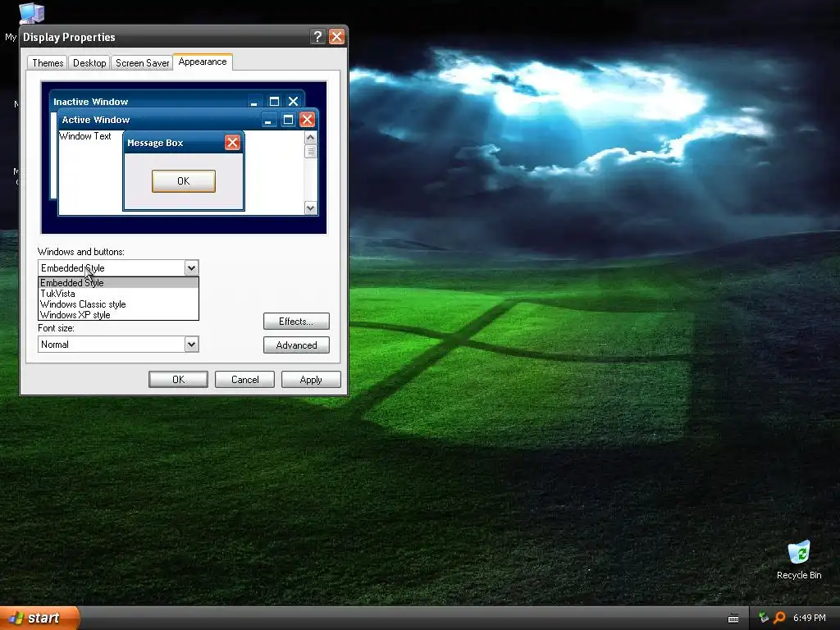Screen dimensions: 840x630
Task: Open the Start menu
Action: (39, 618)
